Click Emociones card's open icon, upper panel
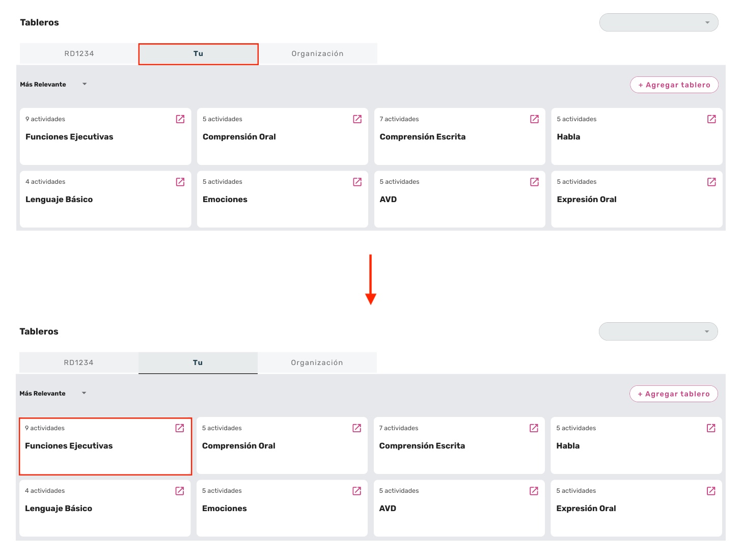743x560 pixels. tap(357, 182)
